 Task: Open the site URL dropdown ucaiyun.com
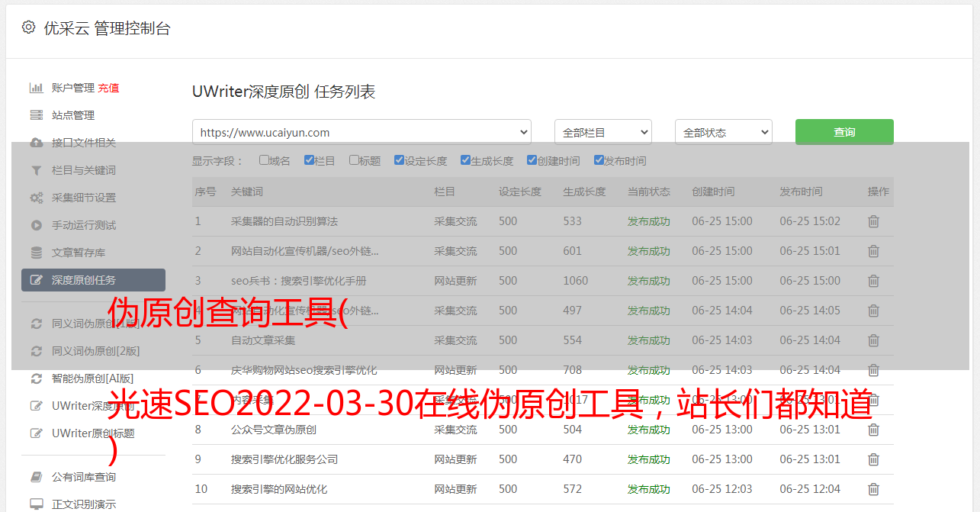[x=361, y=132]
